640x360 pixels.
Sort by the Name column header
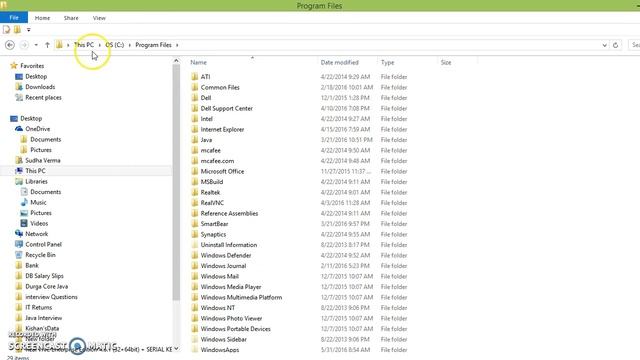pos(198,62)
